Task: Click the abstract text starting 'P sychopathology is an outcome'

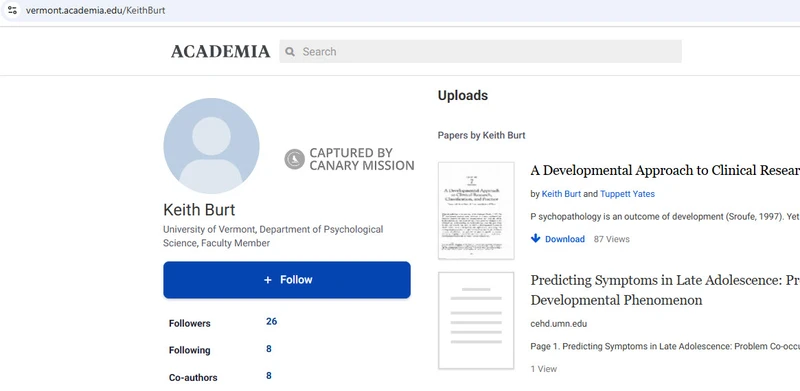Action: 665,216
